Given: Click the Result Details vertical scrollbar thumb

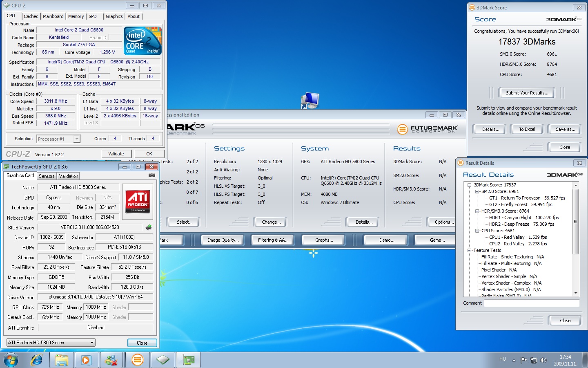Looking at the screenshot, I should click(575, 221).
